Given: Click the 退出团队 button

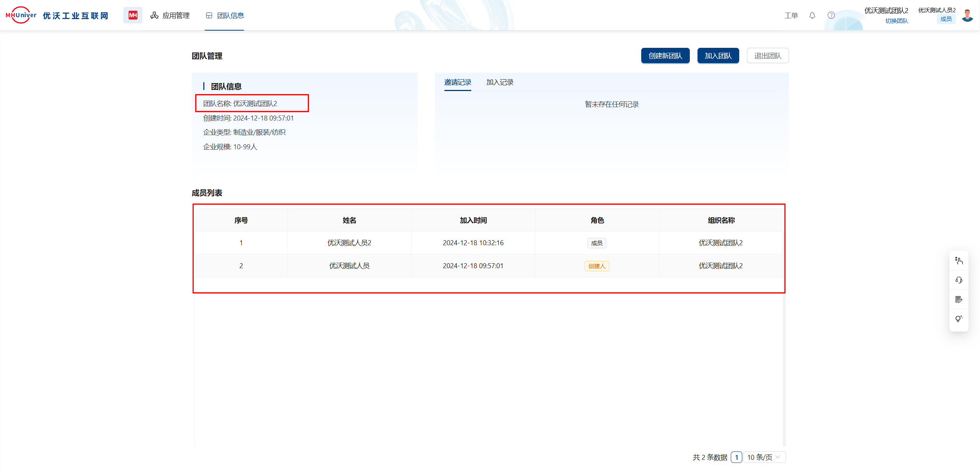Looking at the screenshot, I should [x=767, y=56].
